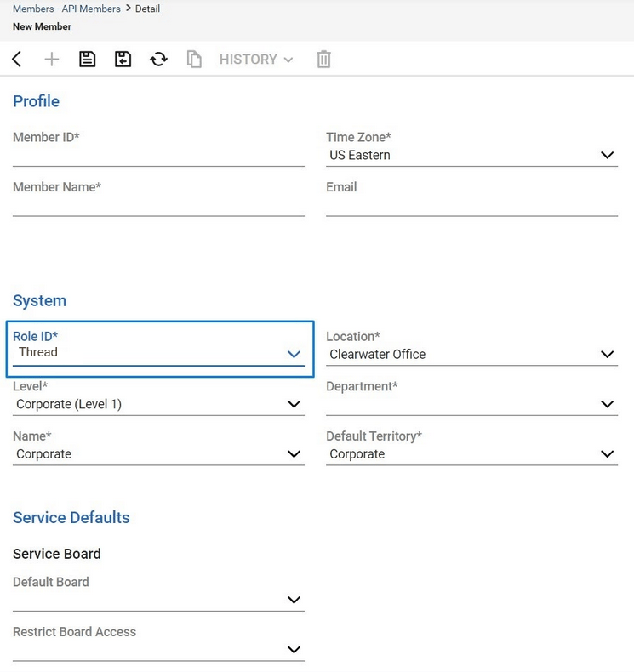Click the copy documents icon
634x672 pixels.
(194, 60)
